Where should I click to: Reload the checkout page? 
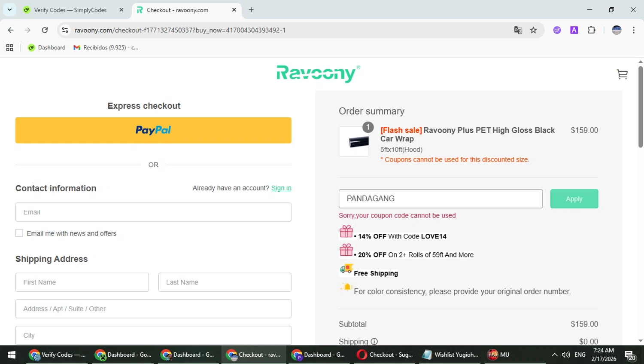pyautogui.click(x=45, y=30)
